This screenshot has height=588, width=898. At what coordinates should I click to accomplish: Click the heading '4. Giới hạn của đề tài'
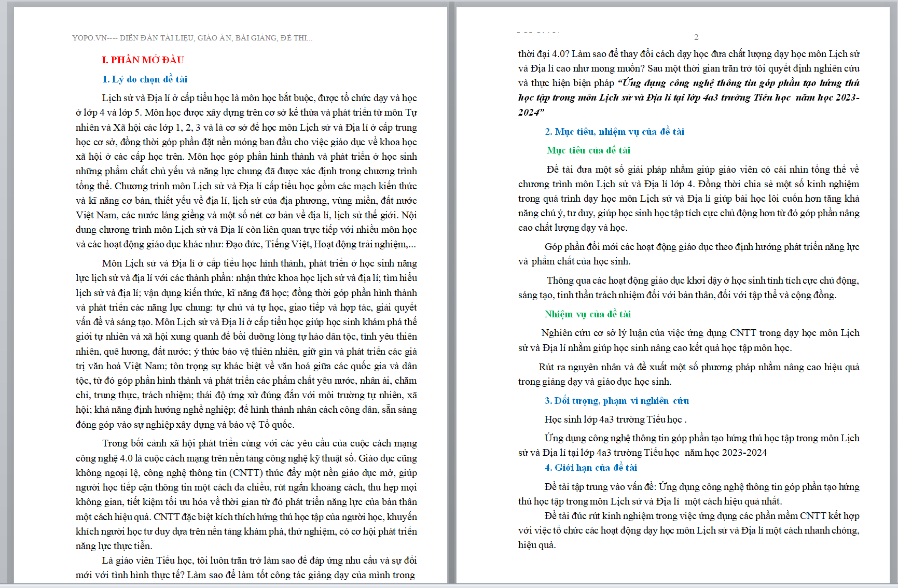point(591,468)
